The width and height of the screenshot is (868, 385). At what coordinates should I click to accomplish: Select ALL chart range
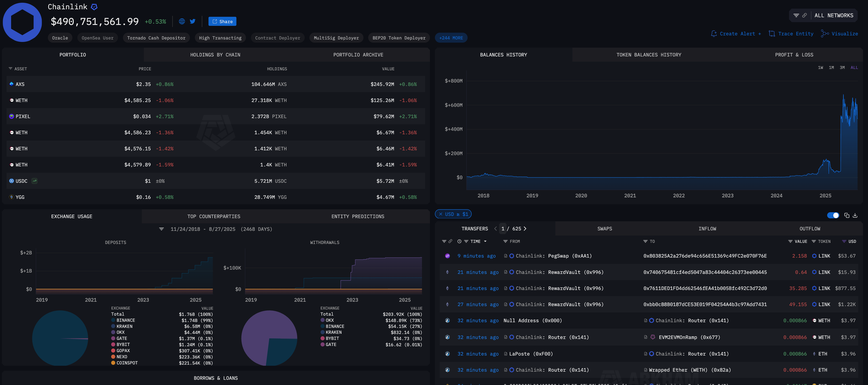[x=854, y=67]
